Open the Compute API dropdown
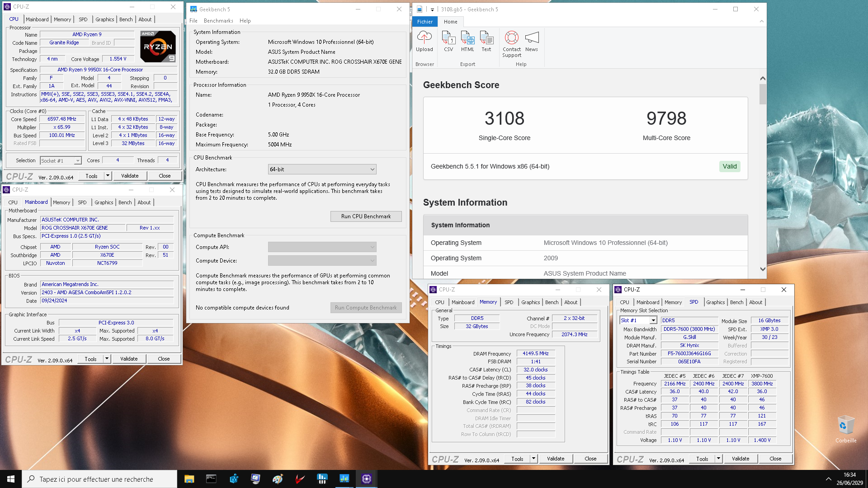Screen dimensions: 868x488 click(322, 247)
